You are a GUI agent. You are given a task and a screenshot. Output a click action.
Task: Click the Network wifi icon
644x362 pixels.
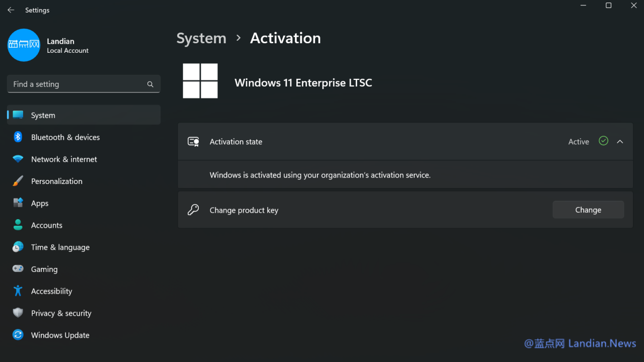pyautogui.click(x=18, y=159)
